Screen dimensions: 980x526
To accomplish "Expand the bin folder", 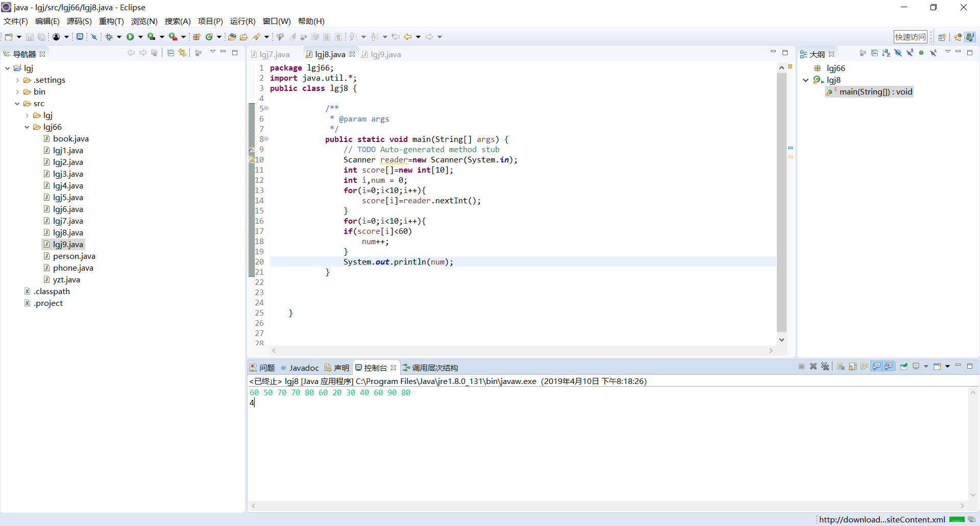I will [x=17, y=92].
